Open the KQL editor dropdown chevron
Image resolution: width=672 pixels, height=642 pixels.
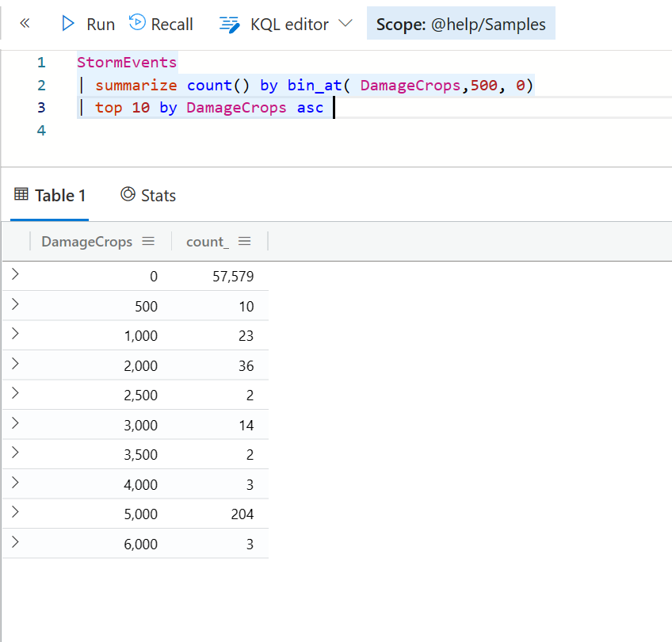[x=345, y=23]
